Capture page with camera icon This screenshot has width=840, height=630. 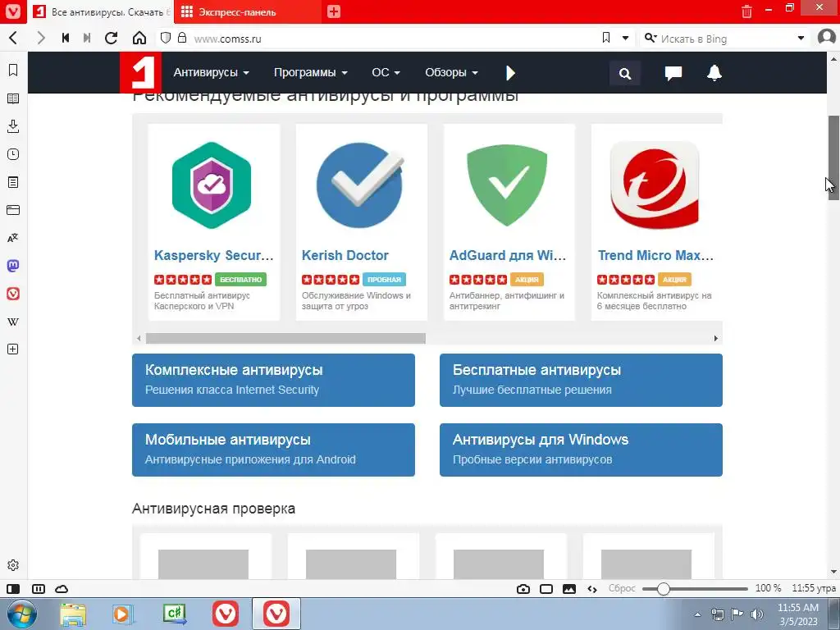click(523, 589)
